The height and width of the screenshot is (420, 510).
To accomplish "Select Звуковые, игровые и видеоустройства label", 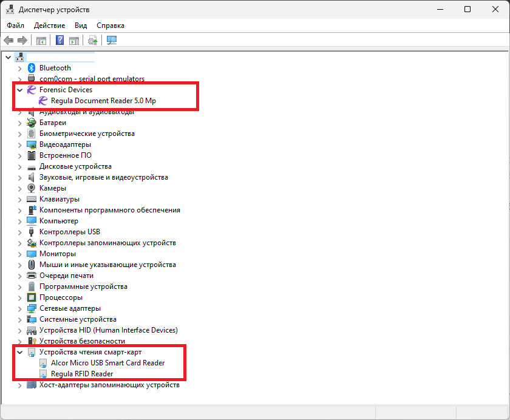I will point(104,177).
